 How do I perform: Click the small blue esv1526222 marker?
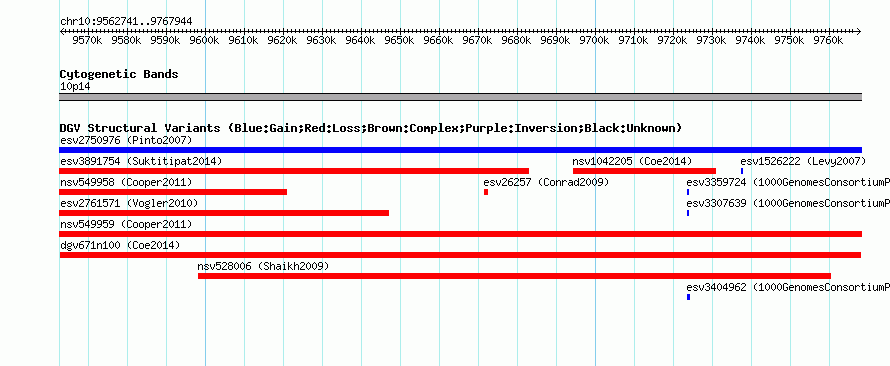pyautogui.click(x=741, y=171)
